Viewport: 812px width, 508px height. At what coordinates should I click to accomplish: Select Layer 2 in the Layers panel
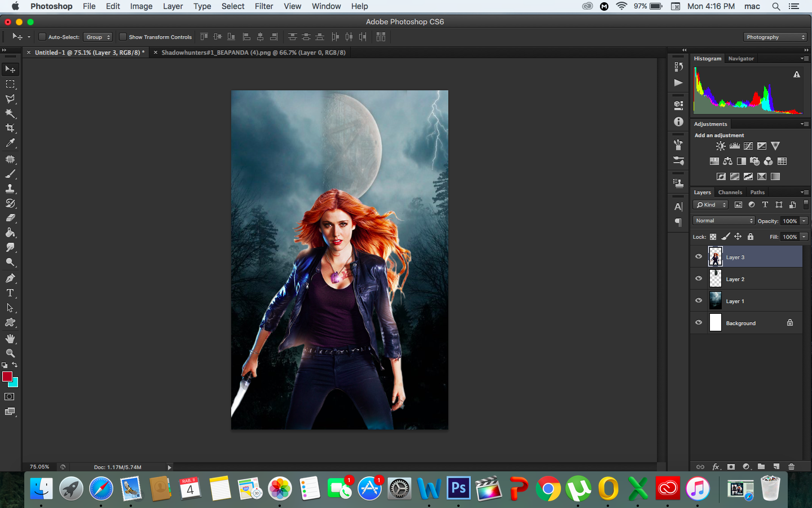pyautogui.click(x=747, y=279)
